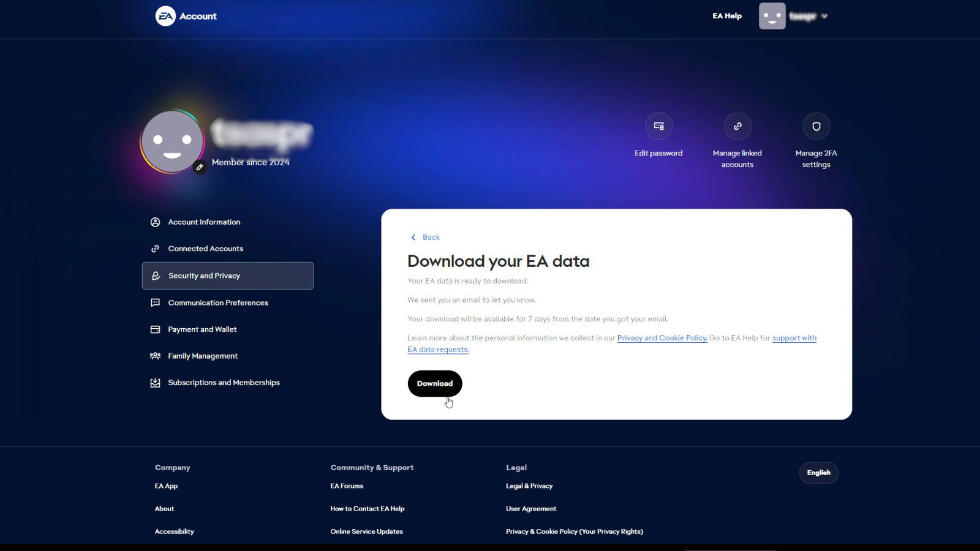Open Account Information section
The image size is (980, 551).
coord(204,222)
